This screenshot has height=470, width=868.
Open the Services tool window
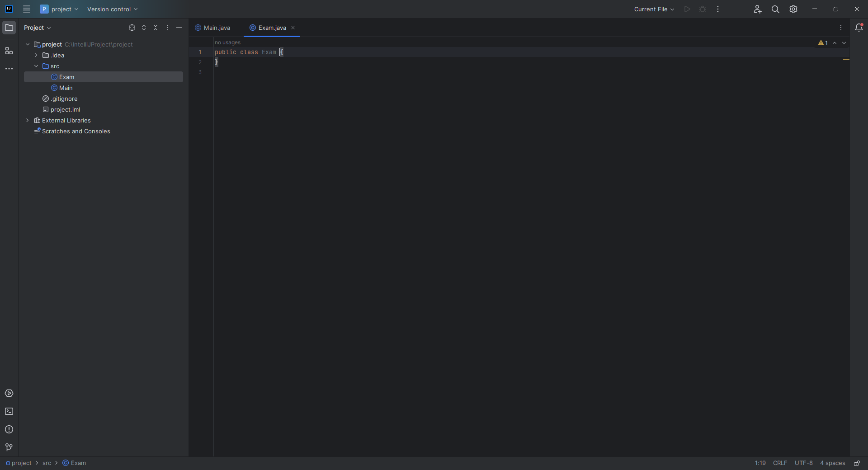(9, 394)
